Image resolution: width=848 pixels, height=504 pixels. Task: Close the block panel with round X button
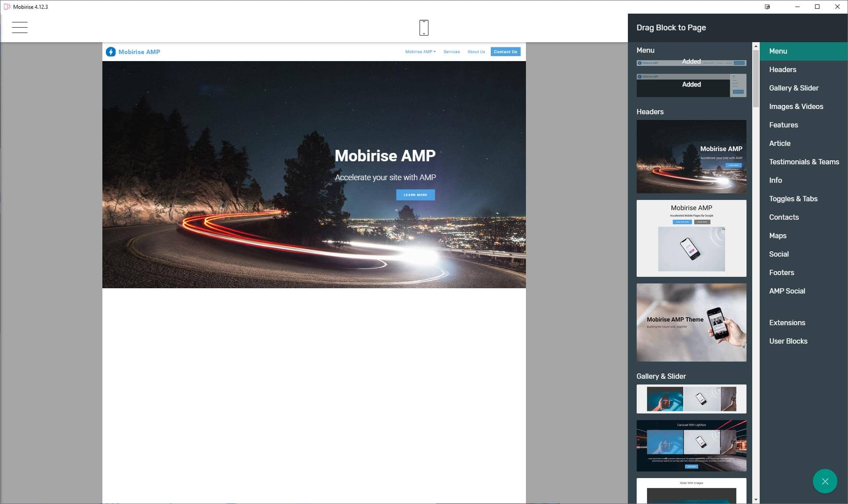(825, 481)
